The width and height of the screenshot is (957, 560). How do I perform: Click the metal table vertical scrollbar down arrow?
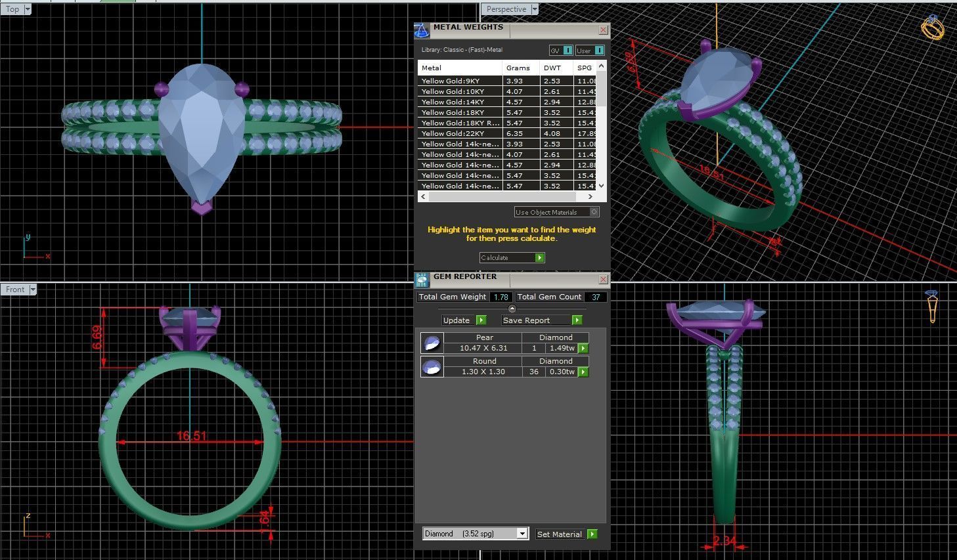[x=601, y=186]
